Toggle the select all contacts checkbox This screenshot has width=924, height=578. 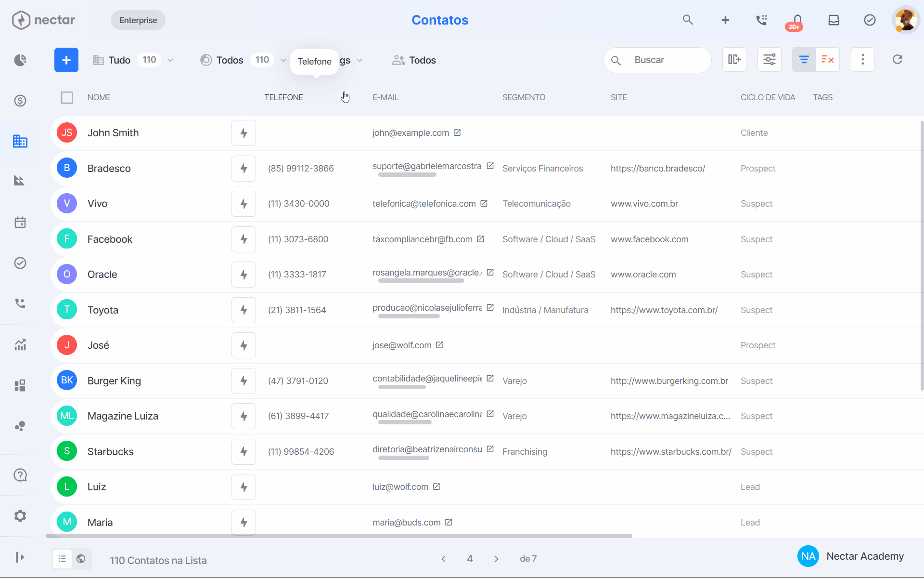[x=67, y=98]
